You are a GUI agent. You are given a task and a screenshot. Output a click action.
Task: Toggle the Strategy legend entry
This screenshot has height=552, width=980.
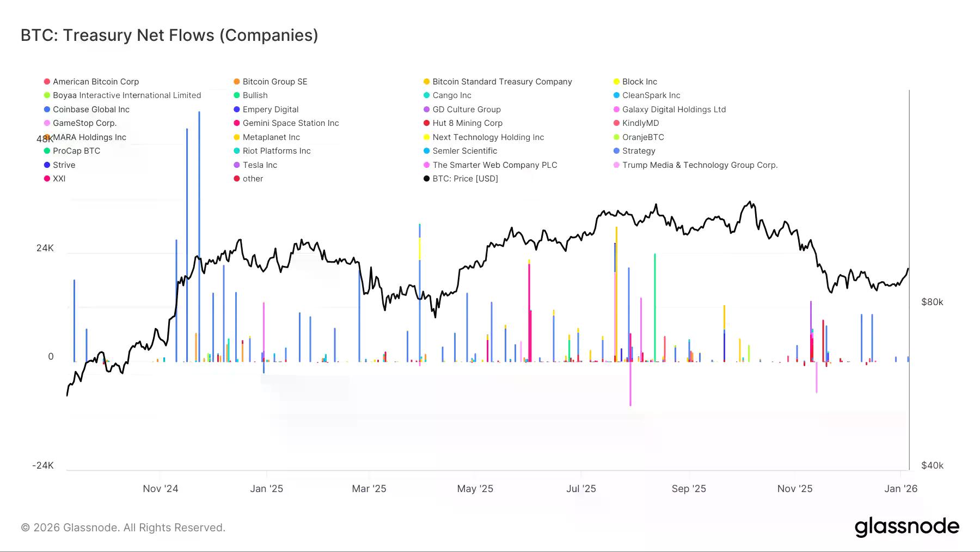coord(638,151)
